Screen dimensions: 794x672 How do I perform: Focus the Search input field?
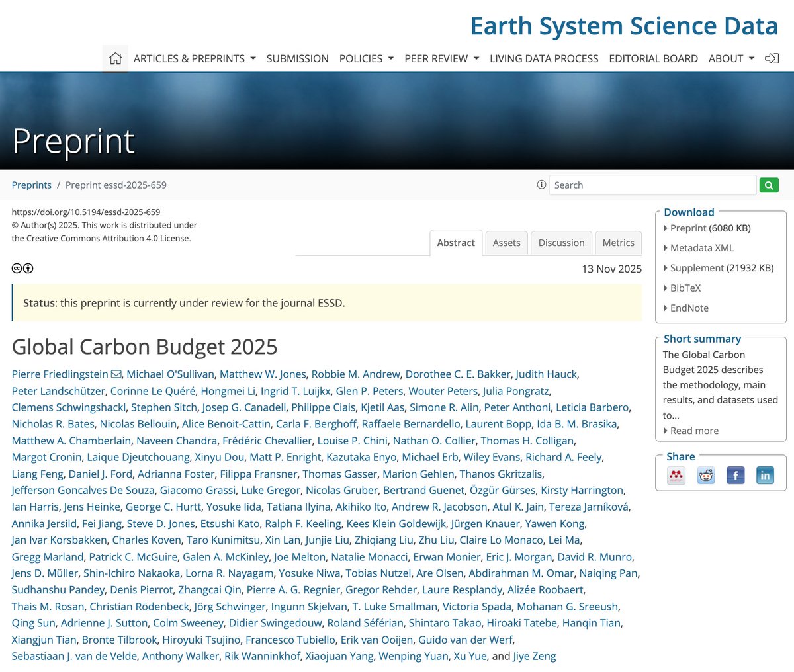[652, 185]
